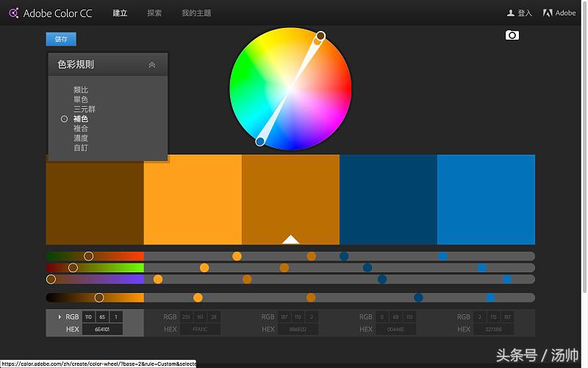Image resolution: width=588 pixels, height=368 pixels.
Task: Select the 類比 color rule
Action: pyautogui.click(x=81, y=90)
